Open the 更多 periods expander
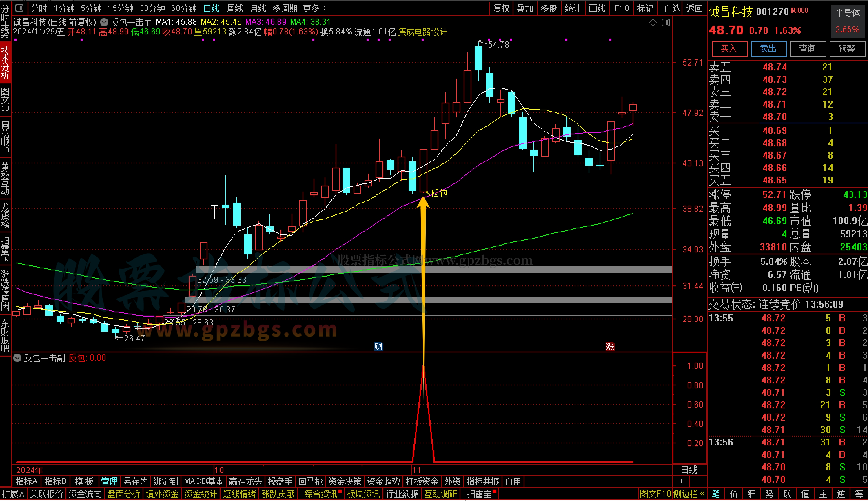 (314, 8)
